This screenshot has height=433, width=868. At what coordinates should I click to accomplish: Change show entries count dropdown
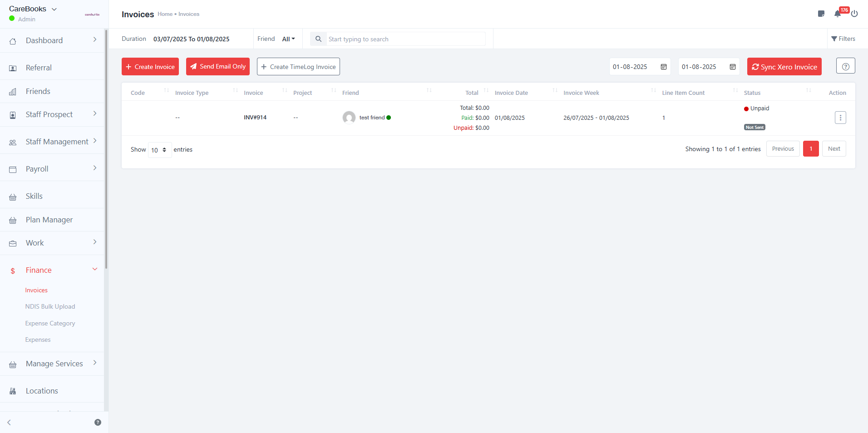(x=160, y=150)
